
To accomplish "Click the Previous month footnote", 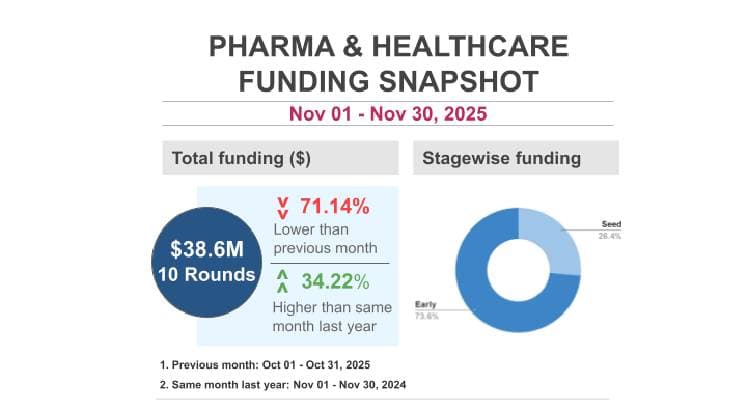I will tap(272, 364).
